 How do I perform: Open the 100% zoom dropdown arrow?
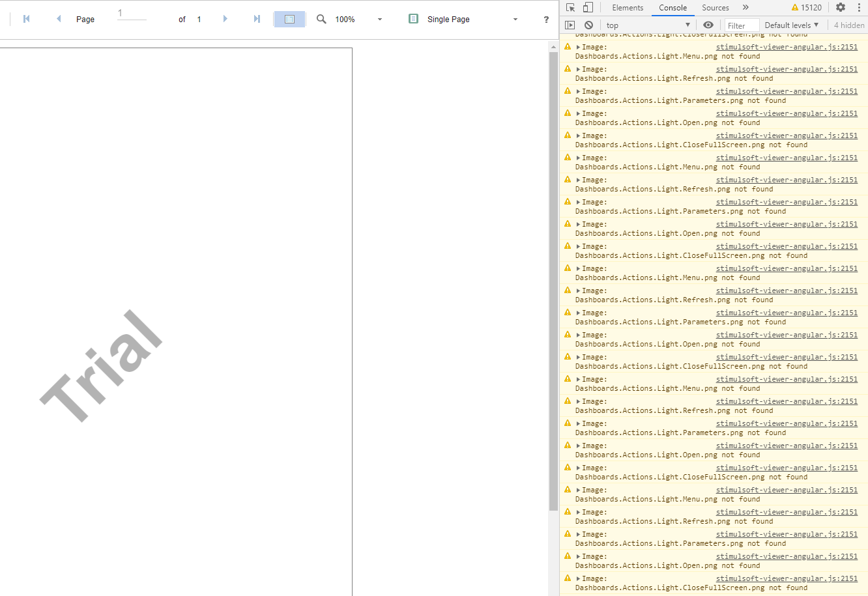380,20
